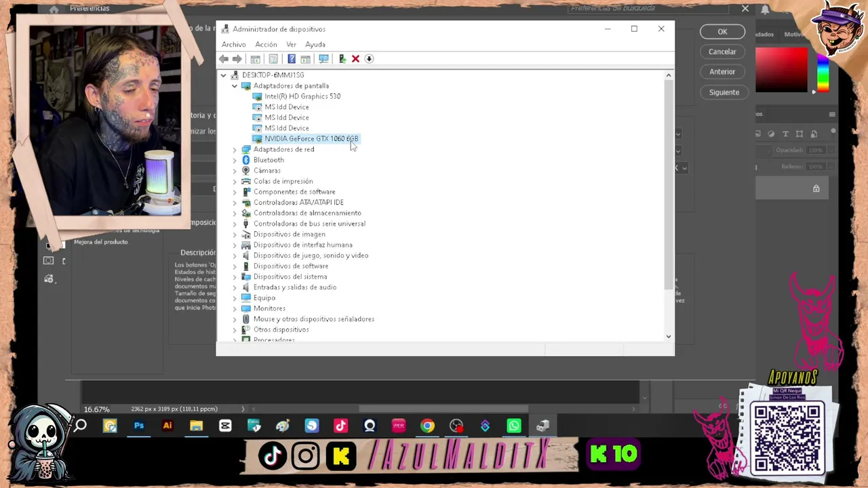Click the blue question mark Help toolbar icon
The height and width of the screenshot is (488, 868).
(x=292, y=59)
